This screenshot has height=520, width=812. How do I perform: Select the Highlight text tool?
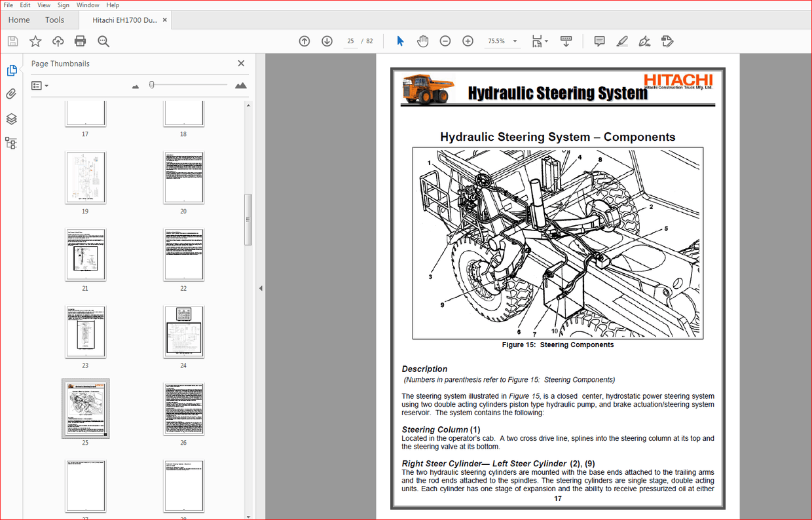pyautogui.click(x=621, y=41)
